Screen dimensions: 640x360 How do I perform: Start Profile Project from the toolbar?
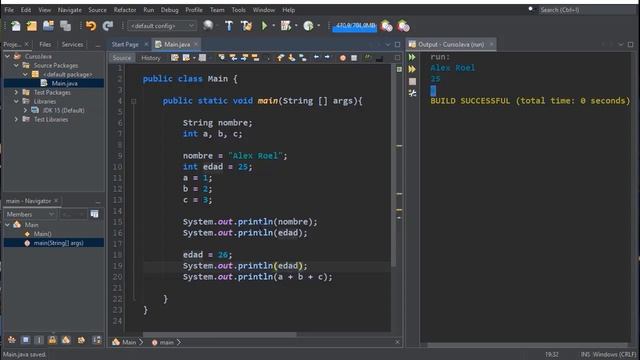[x=308, y=26]
